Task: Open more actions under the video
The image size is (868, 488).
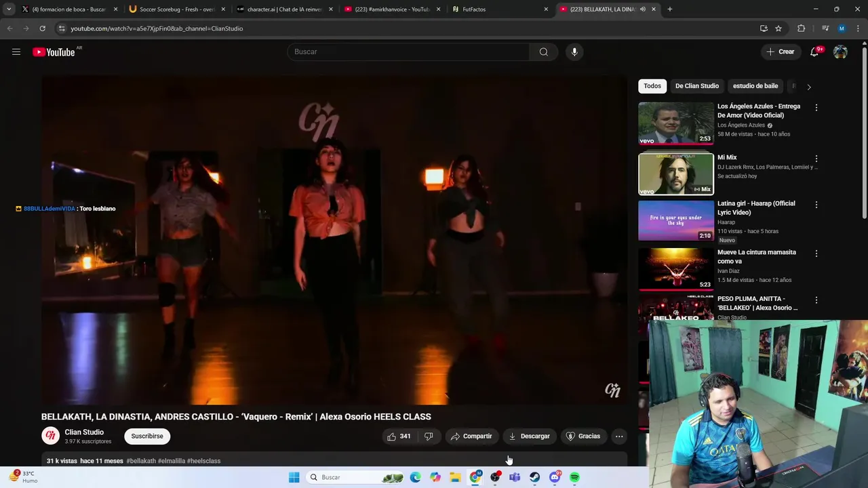Action: (x=619, y=436)
